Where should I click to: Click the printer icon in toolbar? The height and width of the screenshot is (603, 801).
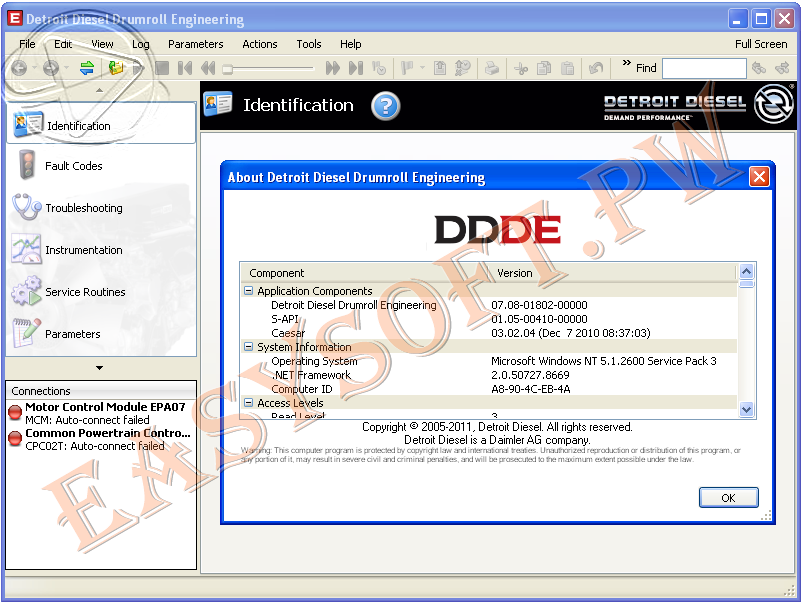point(492,68)
